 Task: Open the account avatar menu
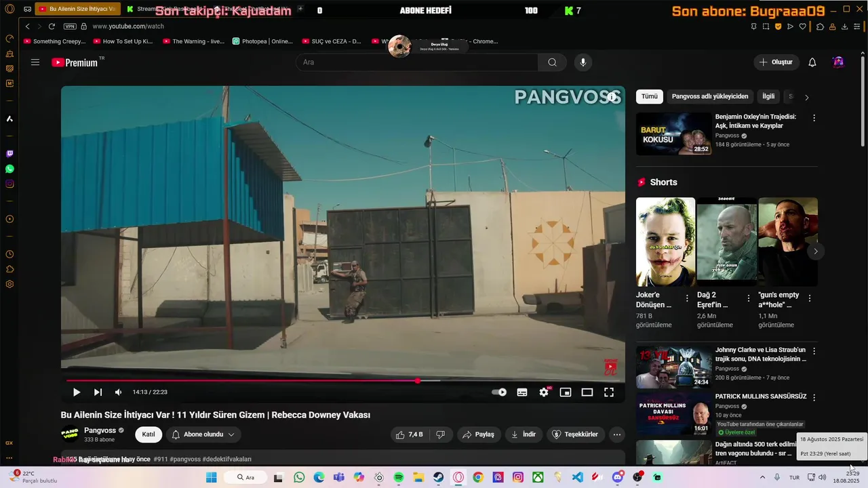point(839,62)
